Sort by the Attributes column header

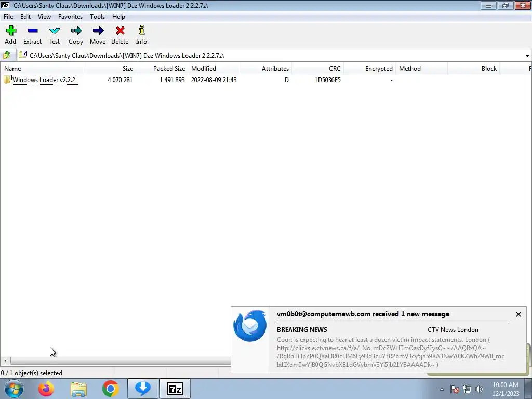tap(265, 68)
